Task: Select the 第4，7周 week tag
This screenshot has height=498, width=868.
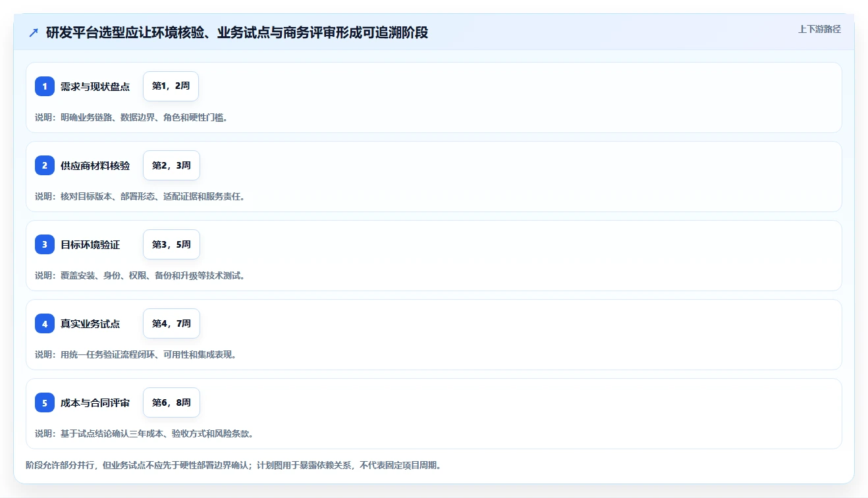Action: coord(171,323)
